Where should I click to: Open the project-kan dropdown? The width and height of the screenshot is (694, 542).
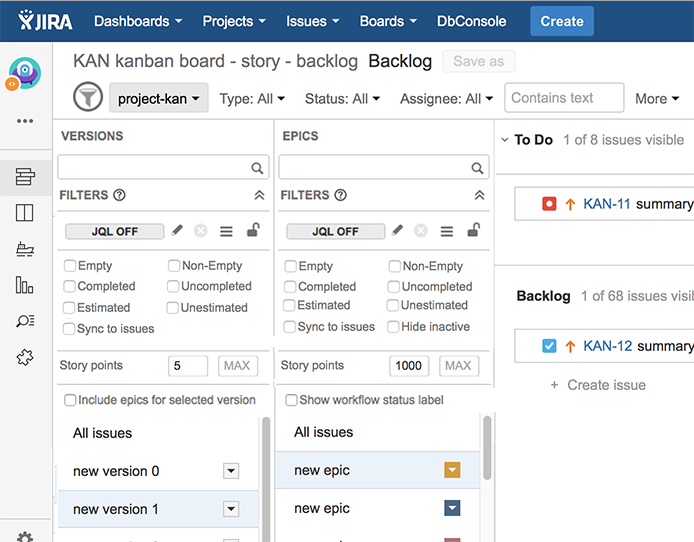coord(158,98)
